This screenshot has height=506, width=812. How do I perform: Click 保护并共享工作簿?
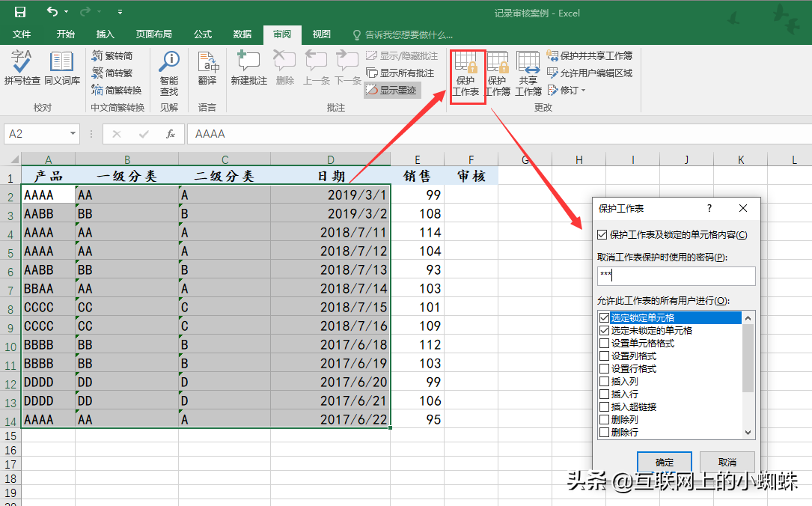coord(590,55)
